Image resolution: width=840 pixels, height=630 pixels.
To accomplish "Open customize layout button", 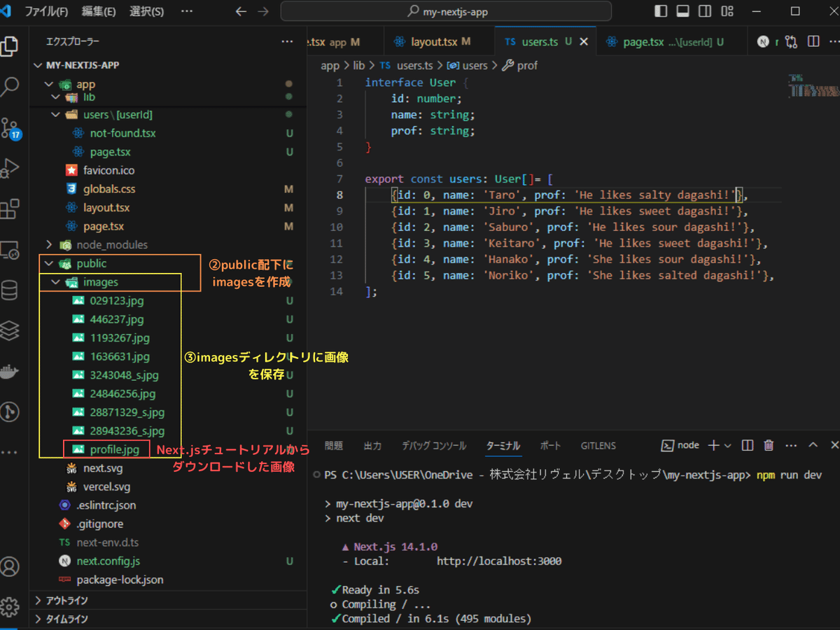I will coord(728,11).
